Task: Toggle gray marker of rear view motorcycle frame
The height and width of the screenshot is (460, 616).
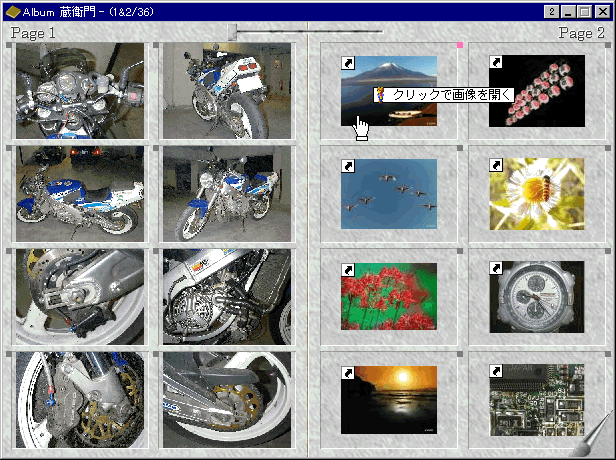Action: [156, 46]
